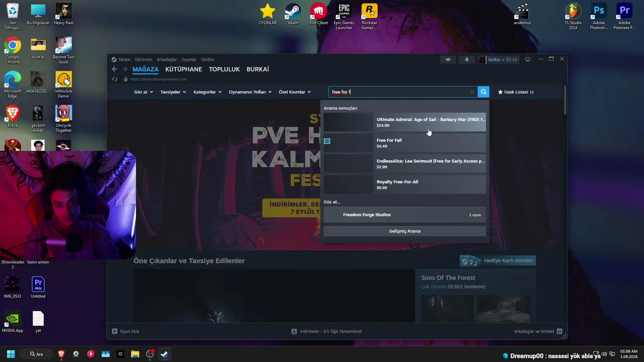Screen dimensions: 644x362
Task: Open the Arkadaşlar menu
Action: coord(167,59)
